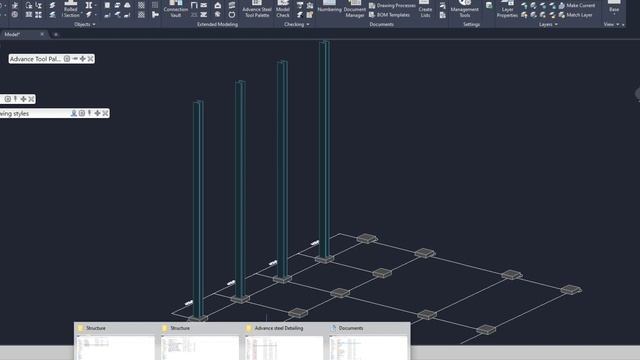Screen dimensions: 640x360
Task: Open first Structure folder taskbar preview
Action: point(116,341)
